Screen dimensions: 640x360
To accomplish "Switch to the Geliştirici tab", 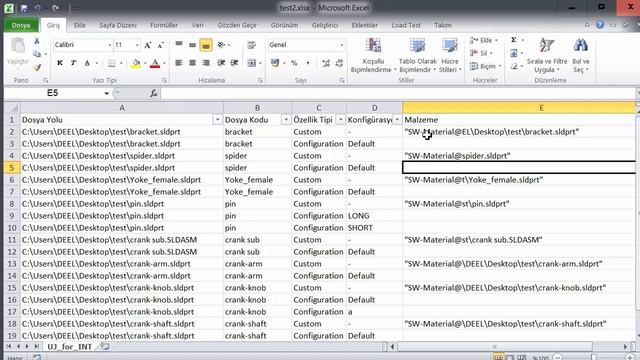I will click(325, 25).
